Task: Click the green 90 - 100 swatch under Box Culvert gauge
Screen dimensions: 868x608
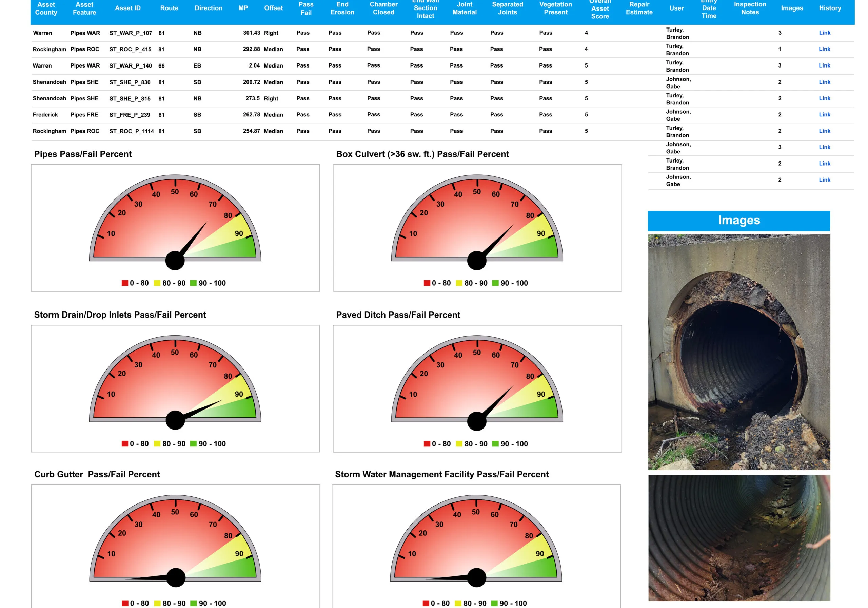Action: (x=495, y=283)
